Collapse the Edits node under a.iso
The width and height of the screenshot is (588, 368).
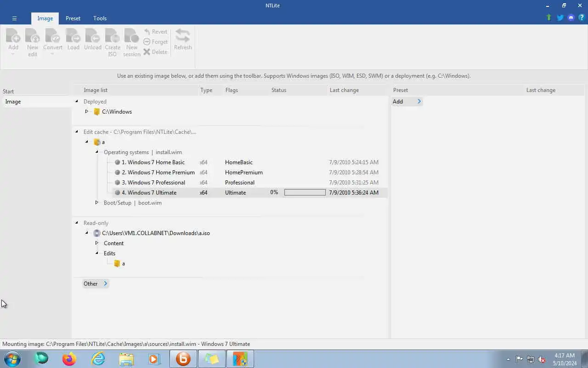click(x=96, y=253)
